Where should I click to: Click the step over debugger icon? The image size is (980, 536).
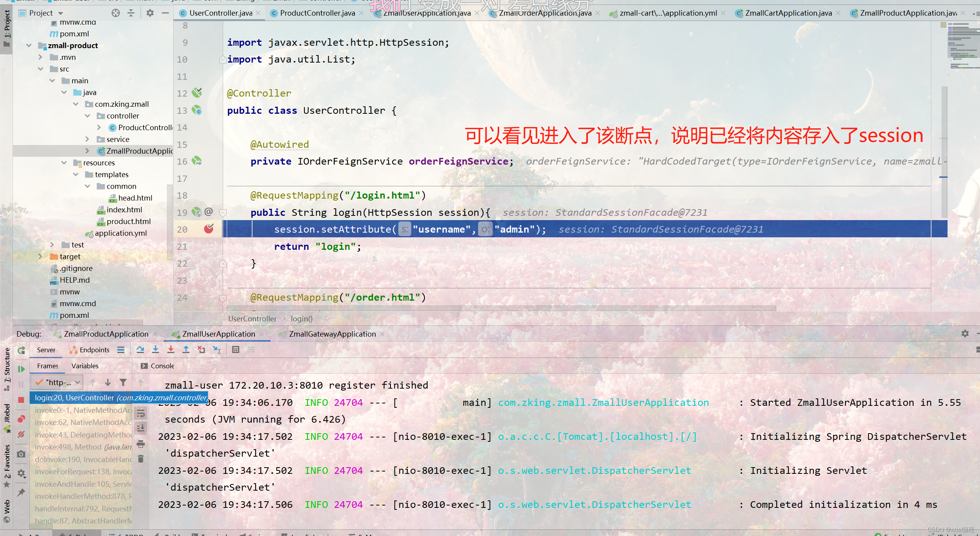pos(142,350)
